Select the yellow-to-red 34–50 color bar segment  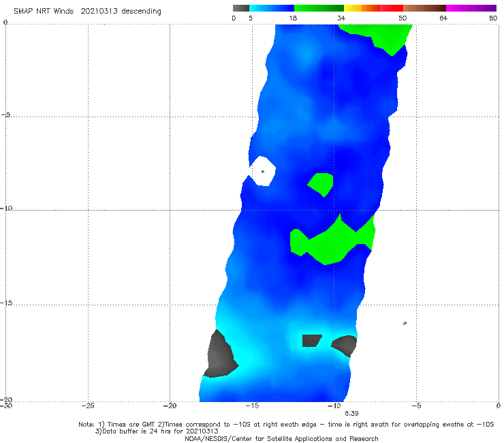373,8
